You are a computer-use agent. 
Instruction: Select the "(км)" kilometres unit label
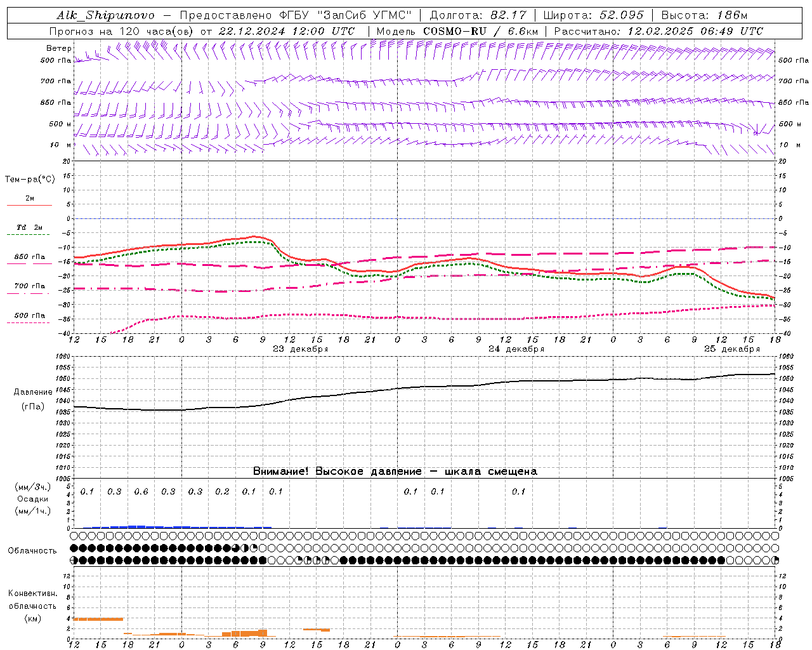pos(32,618)
